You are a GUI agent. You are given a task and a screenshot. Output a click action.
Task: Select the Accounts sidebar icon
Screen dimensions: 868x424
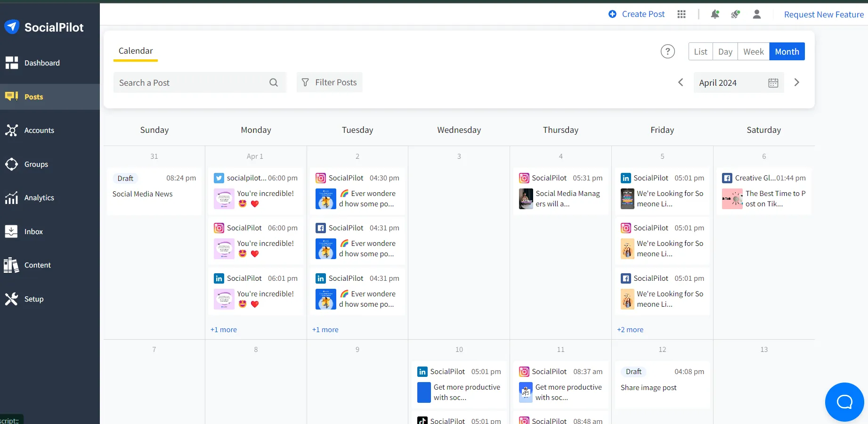pos(40,130)
